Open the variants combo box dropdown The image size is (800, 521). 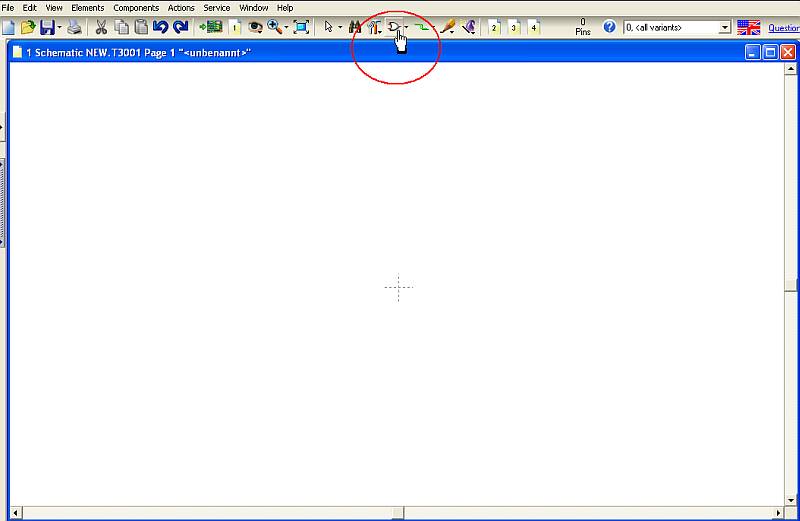click(x=724, y=28)
